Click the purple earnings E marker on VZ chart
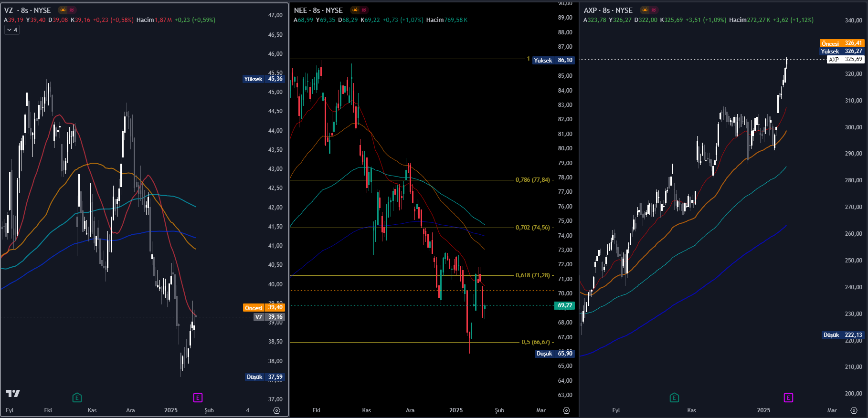Viewport: 868px width, 418px height. 198,397
